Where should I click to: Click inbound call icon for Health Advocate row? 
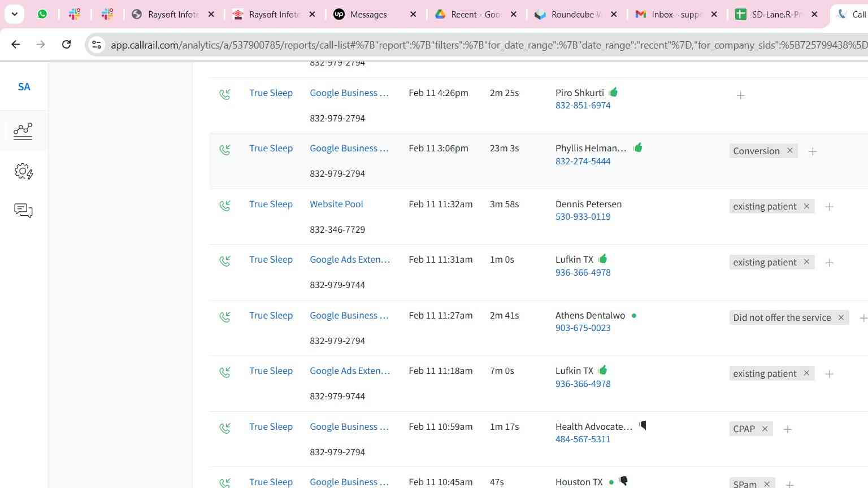pyautogui.click(x=225, y=428)
